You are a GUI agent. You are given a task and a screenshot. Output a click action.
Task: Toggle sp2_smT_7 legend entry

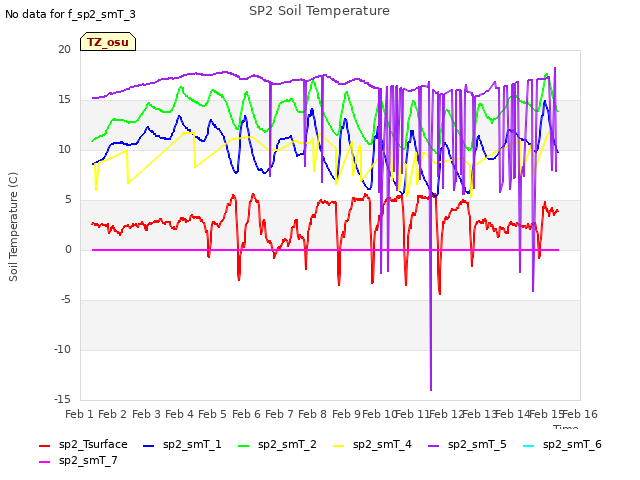coord(78,460)
